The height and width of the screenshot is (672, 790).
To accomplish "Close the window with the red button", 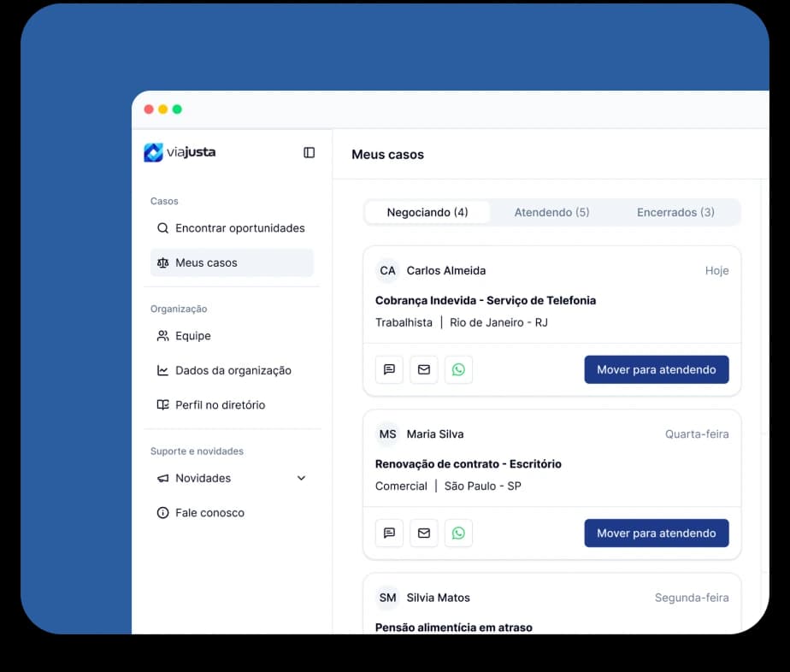I will pyautogui.click(x=149, y=109).
